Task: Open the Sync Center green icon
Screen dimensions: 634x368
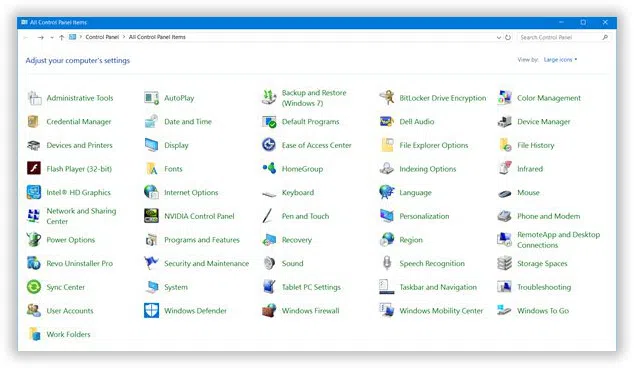Action: pos(34,287)
